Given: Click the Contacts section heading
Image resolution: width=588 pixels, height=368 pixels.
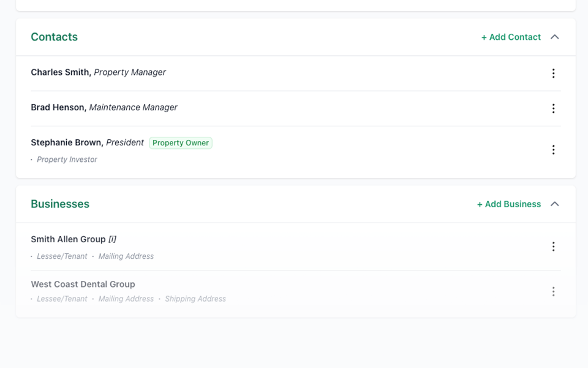Looking at the screenshot, I should (x=55, y=37).
